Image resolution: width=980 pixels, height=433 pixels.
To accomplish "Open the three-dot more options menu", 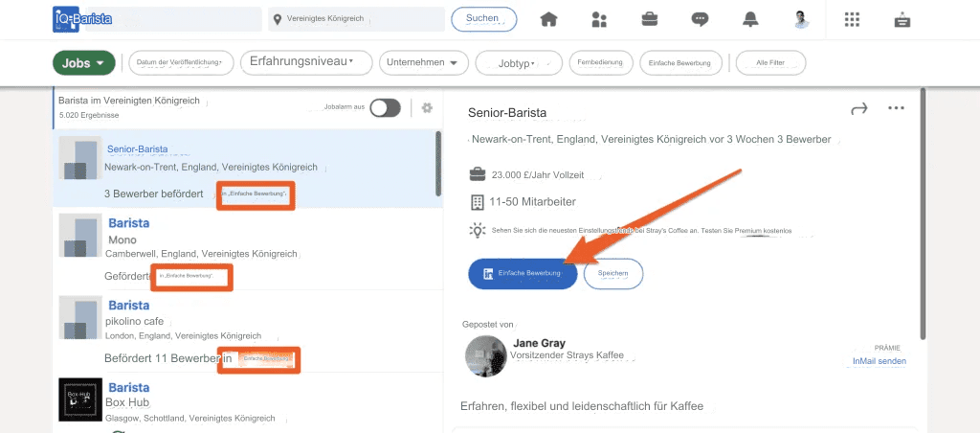I will pos(896,108).
